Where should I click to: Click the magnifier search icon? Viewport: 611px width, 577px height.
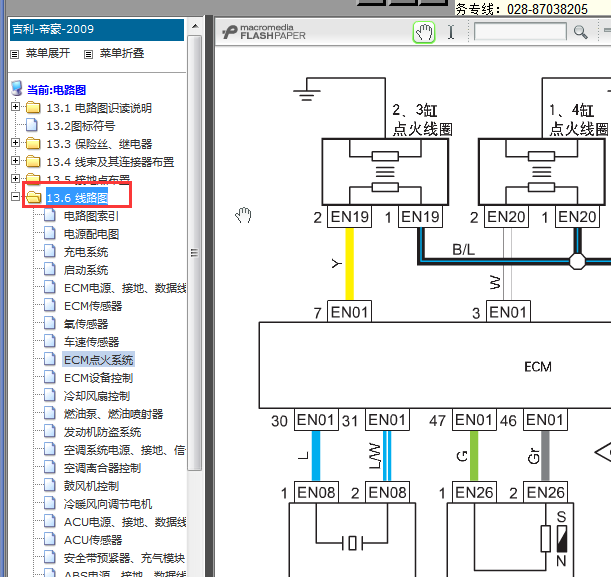tap(581, 32)
